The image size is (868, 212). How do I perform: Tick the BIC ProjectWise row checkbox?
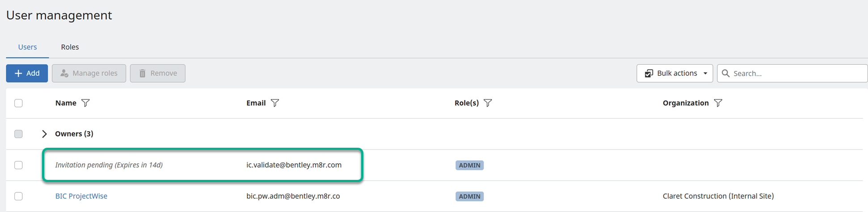coord(18,196)
